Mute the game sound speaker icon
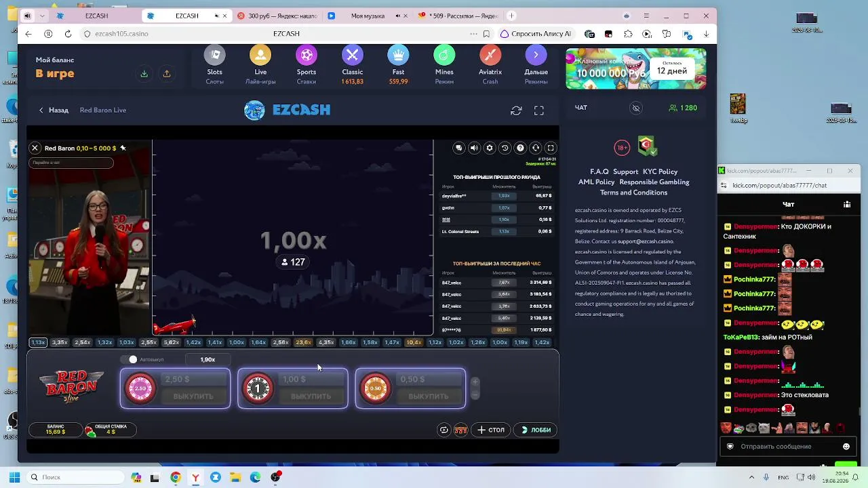868x488 pixels. click(x=474, y=148)
